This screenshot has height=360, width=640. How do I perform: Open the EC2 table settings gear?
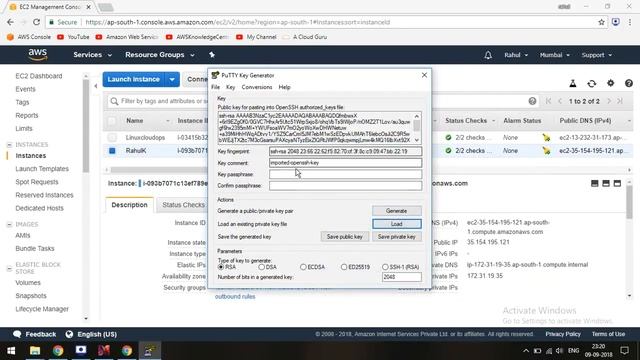click(x=610, y=83)
